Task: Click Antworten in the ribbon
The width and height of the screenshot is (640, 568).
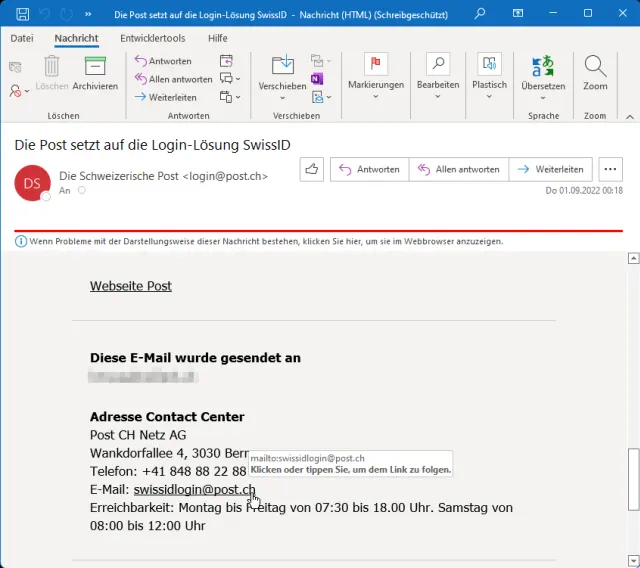Action: coord(163,61)
